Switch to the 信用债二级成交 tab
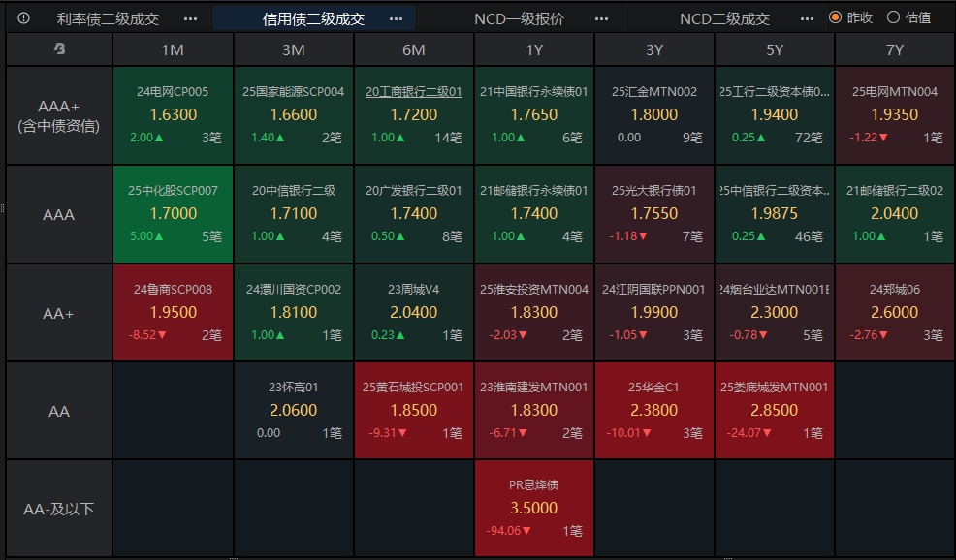This screenshot has width=956, height=560. pos(313,18)
